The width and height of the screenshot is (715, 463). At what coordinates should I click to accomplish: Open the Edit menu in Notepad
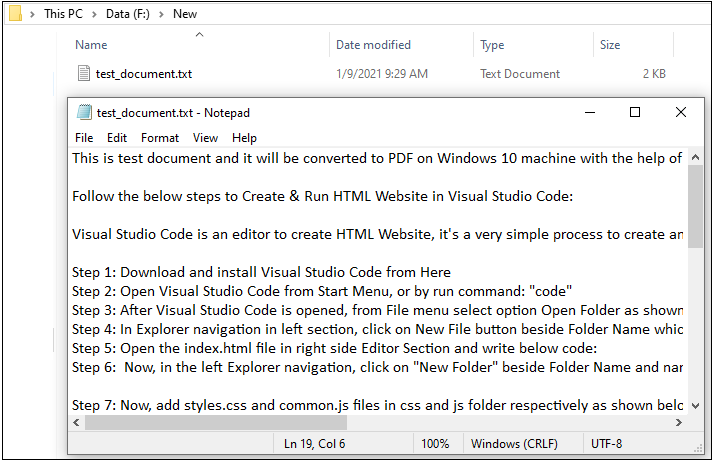coord(117,138)
